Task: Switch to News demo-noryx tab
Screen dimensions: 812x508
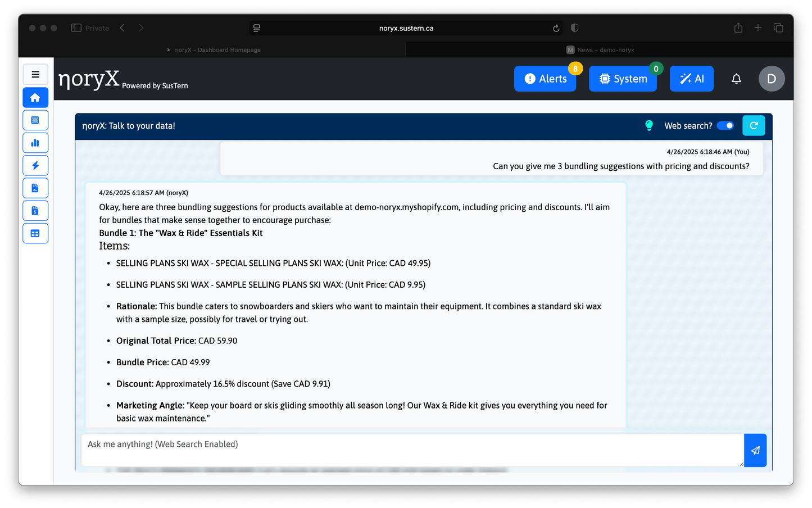Action: click(x=600, y=50)
